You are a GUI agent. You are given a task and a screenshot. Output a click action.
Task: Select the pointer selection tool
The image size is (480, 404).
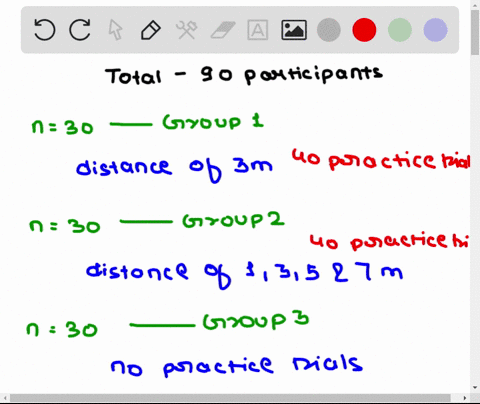click(115, 30)
